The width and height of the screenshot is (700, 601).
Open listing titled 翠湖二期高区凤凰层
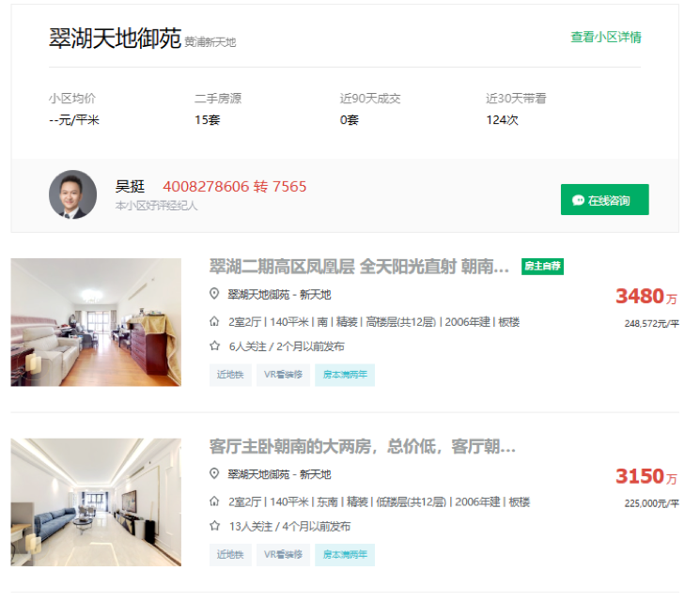coord(359,267)
